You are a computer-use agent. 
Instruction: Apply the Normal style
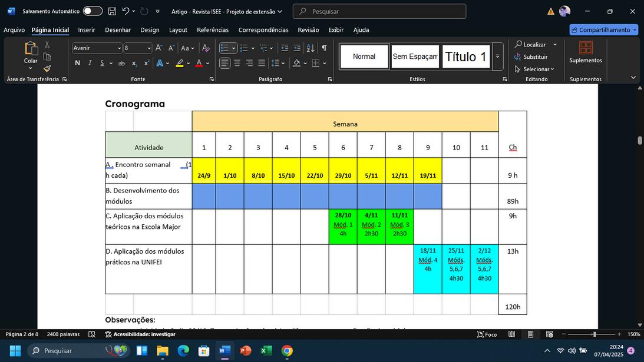(364, 57)
